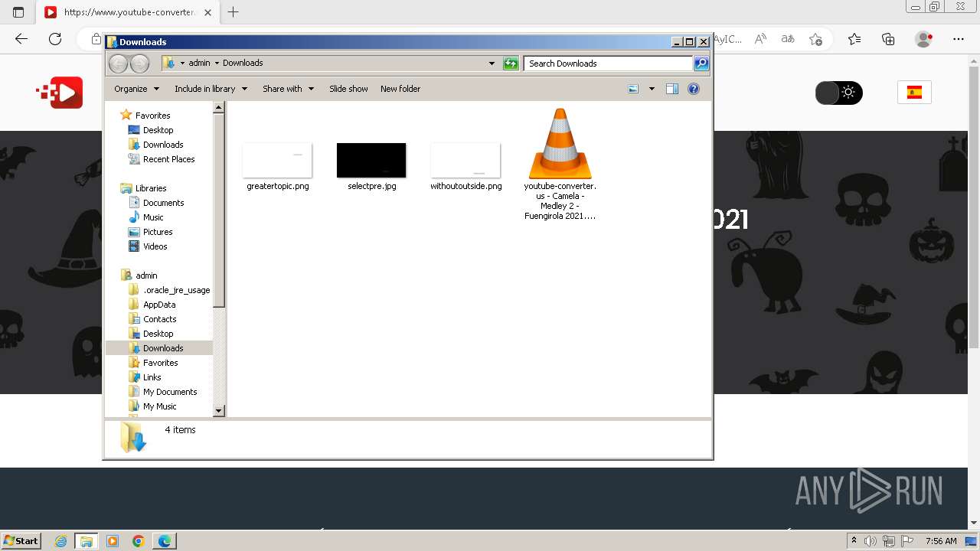Open Edge Favorites list icon

pos(854,39)
